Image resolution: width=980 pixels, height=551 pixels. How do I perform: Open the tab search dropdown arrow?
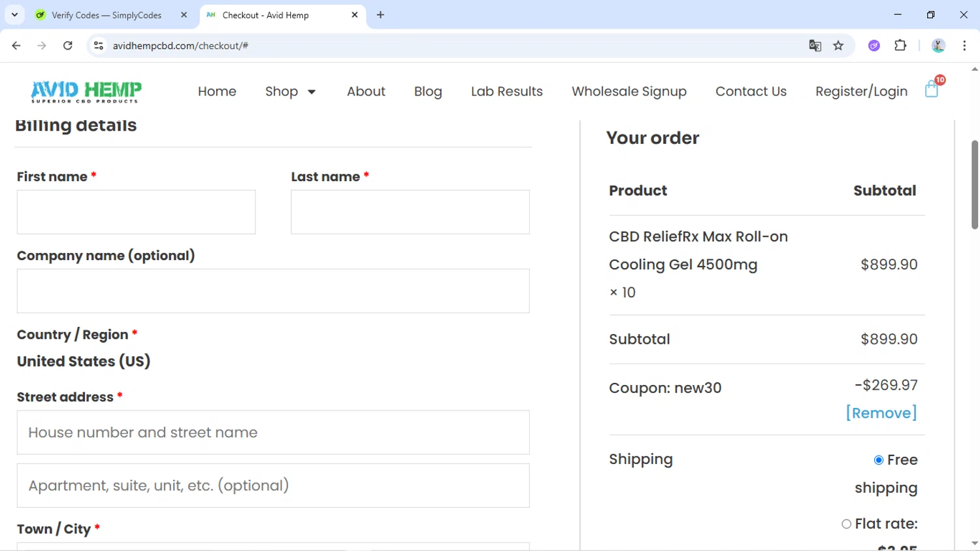tap(14, 15)
